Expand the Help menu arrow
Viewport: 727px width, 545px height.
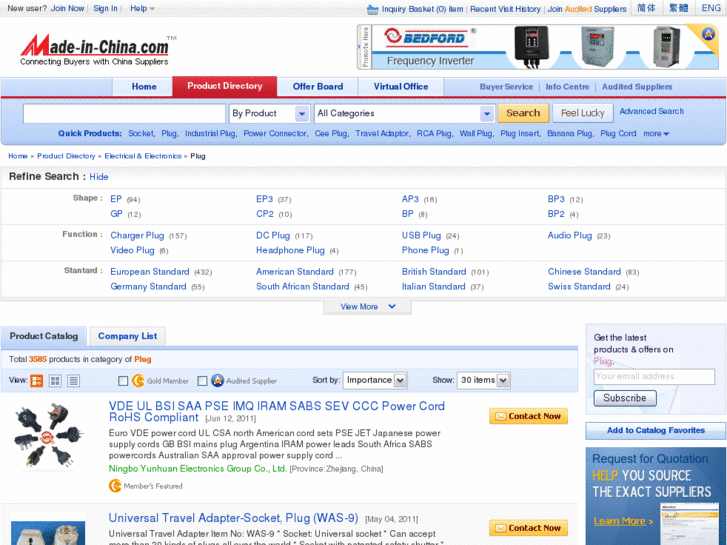pos(152,9)
